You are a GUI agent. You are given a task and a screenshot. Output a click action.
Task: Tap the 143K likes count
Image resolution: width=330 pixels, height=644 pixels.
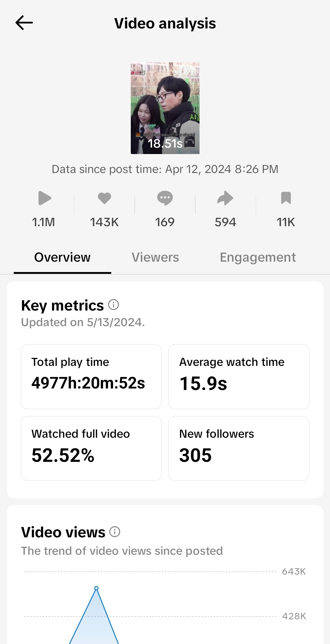[x=104, y=222]
